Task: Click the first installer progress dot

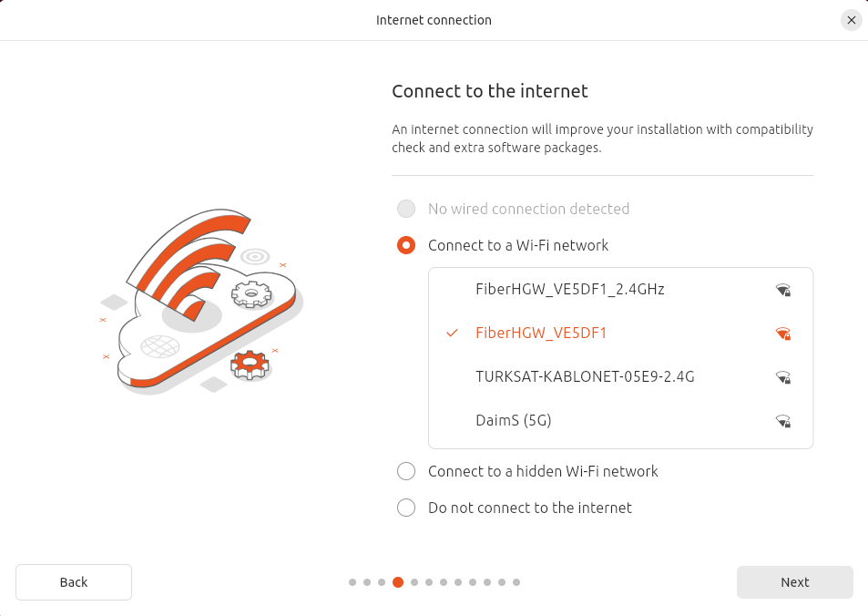Action: point(352,582)
